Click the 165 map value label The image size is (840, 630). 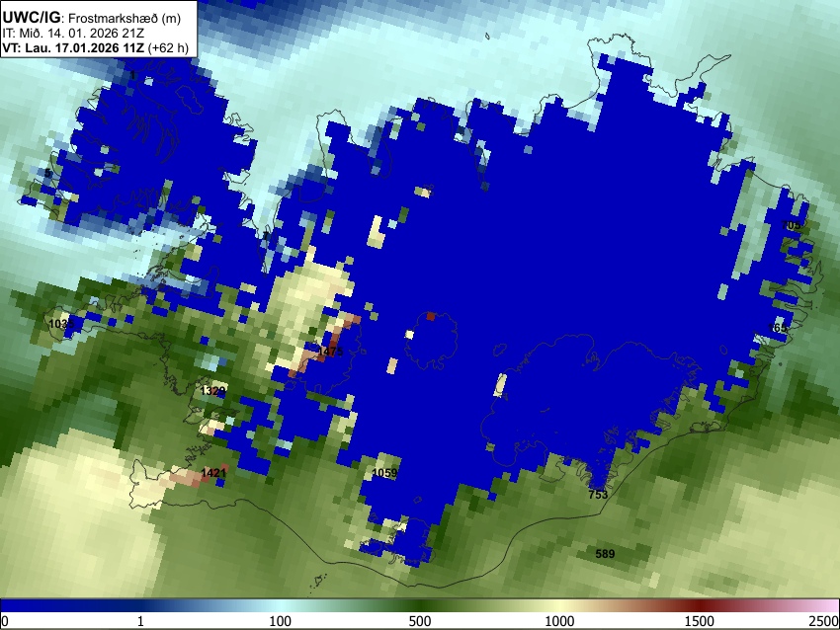click(778, 328)
